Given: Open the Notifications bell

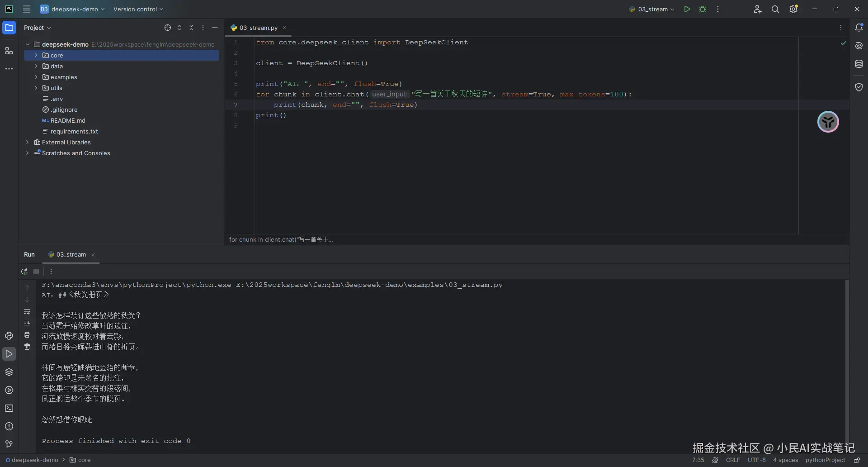Looking at the screenshot, I should (859, 28).
